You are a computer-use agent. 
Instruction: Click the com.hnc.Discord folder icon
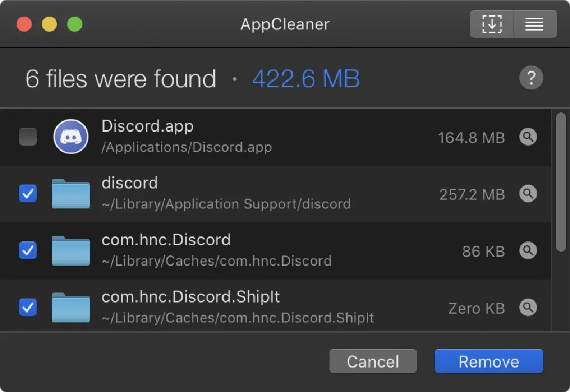tap(71, 251)
